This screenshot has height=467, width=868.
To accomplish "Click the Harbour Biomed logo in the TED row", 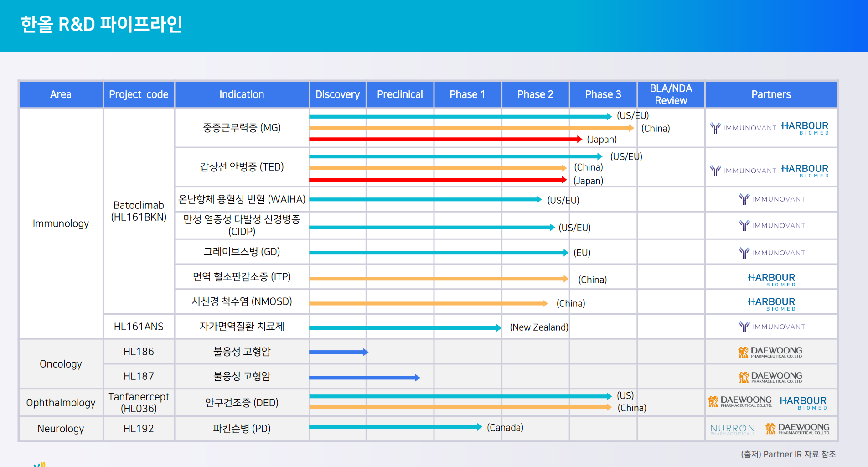I will 805,171.
